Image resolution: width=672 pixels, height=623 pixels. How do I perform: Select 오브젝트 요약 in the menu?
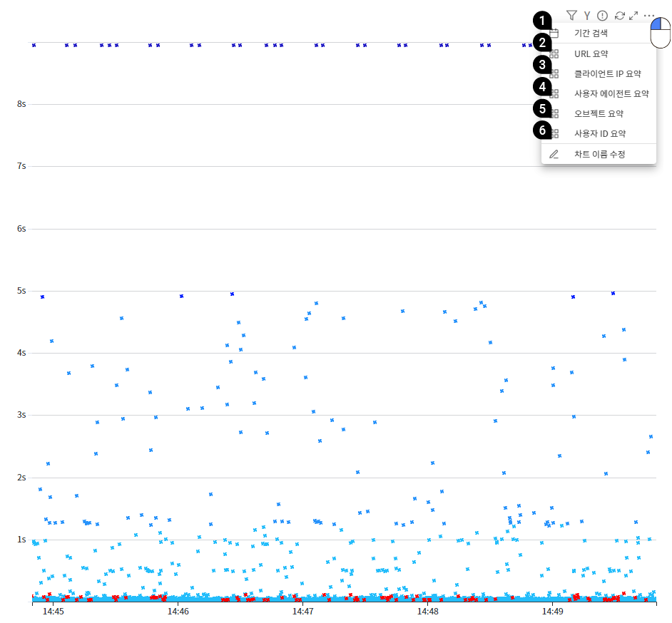pyautogui.click(x=599, y=113)
